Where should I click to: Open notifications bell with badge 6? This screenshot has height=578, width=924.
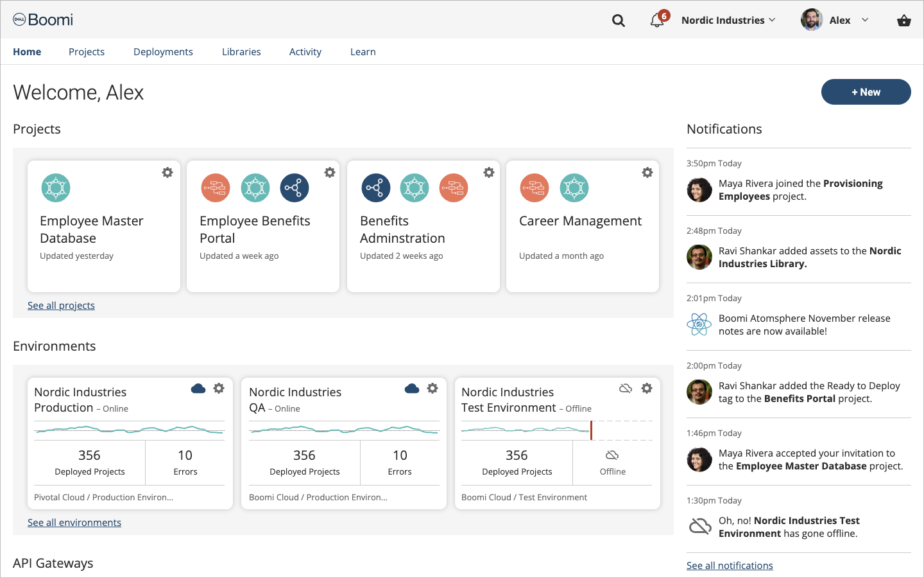click(658, 19)
